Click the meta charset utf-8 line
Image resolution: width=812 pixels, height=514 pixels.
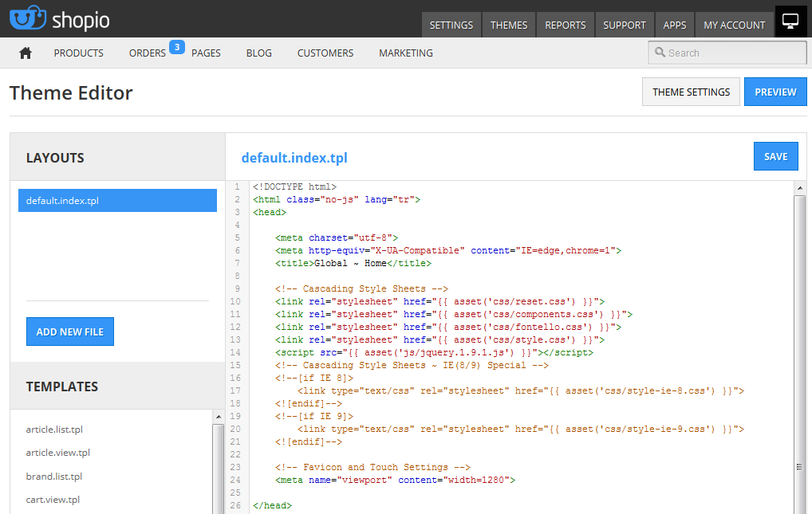(337, 238)
